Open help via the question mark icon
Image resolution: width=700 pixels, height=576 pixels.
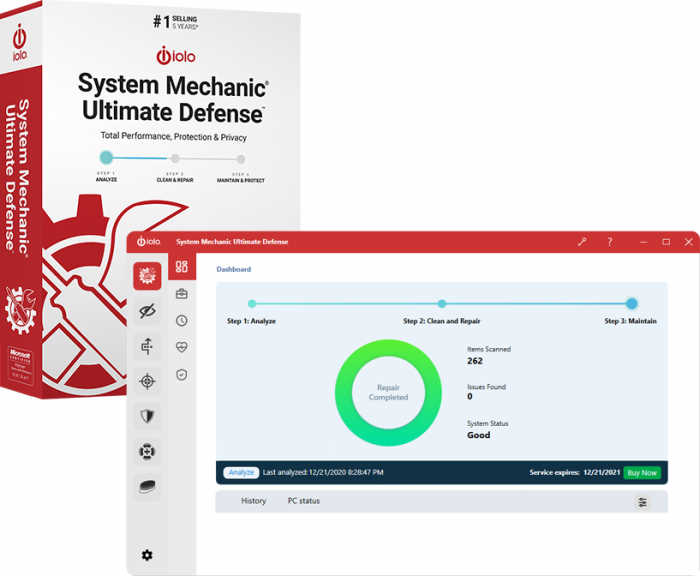pyautogui.click(x=610, y=242)
